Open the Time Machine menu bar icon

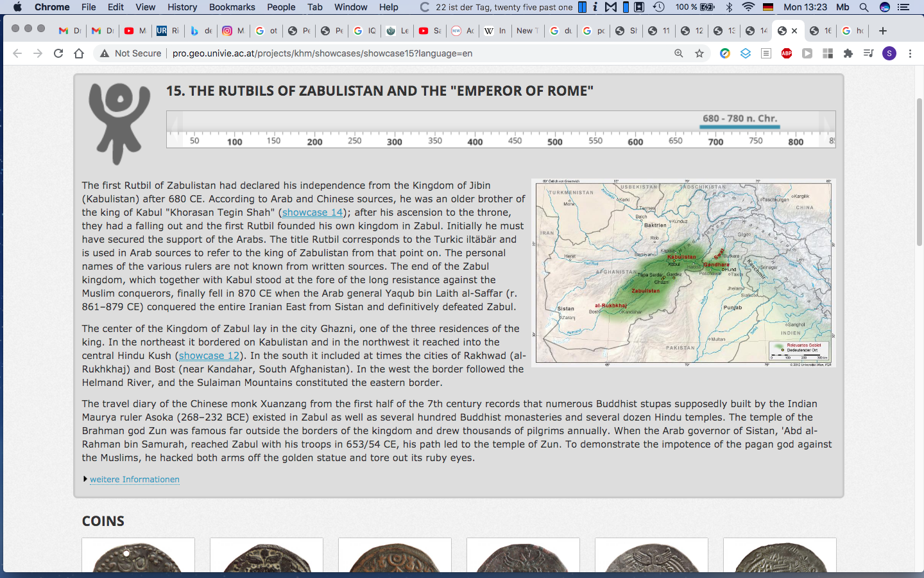[x=659, y=7]
